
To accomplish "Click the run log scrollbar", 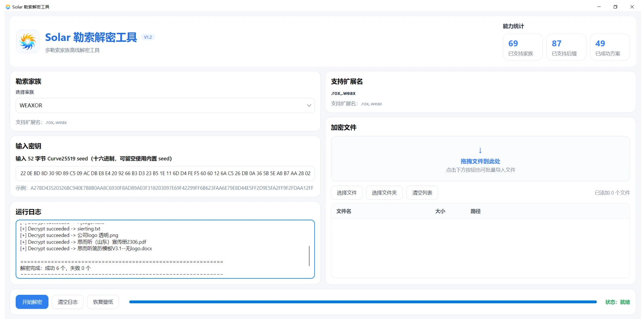I will click(x=309, y=256).
